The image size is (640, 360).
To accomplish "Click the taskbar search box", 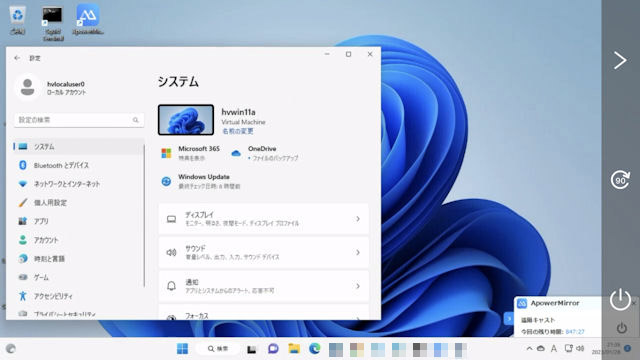I will [218, 349].
